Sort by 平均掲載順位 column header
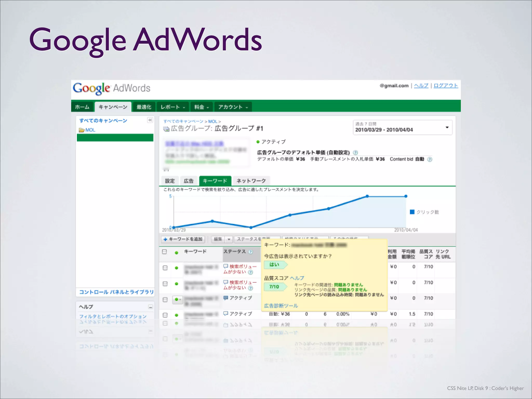532x399 pixels. click(408, 254)
